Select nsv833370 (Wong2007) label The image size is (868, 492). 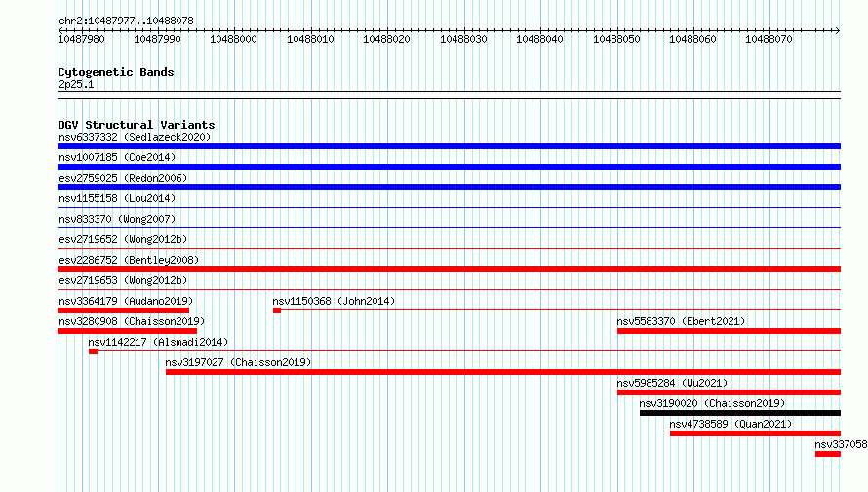pos(117,219)
